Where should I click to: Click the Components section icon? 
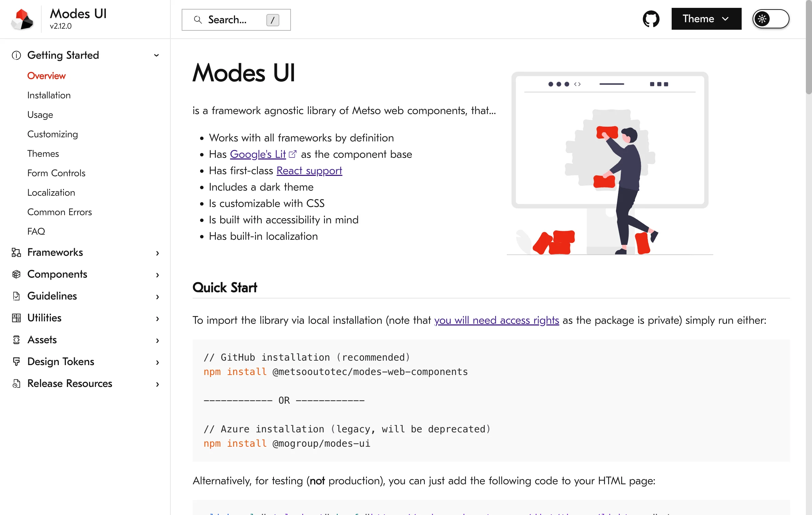tap(17, 274)
